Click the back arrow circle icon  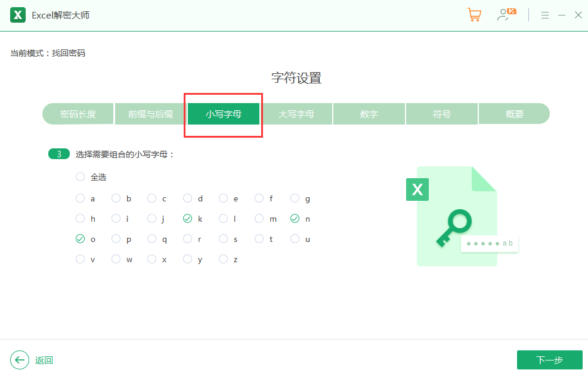20,360
